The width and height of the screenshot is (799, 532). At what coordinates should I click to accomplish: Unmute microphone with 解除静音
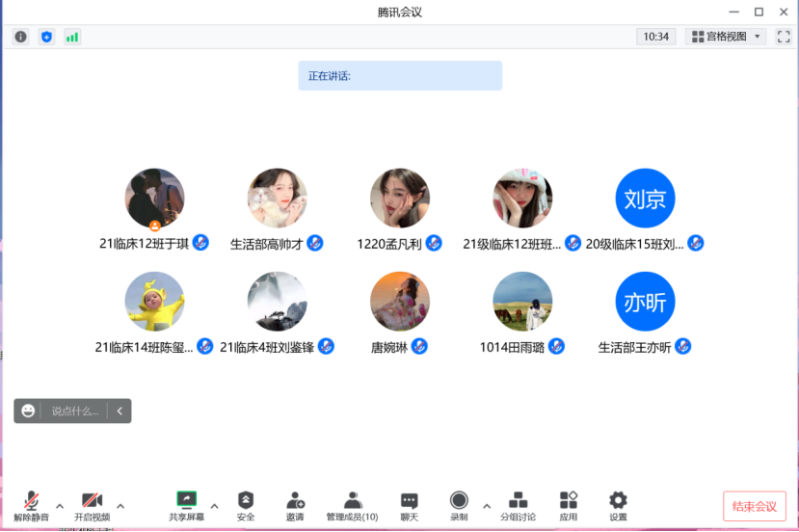pos(31,505)
